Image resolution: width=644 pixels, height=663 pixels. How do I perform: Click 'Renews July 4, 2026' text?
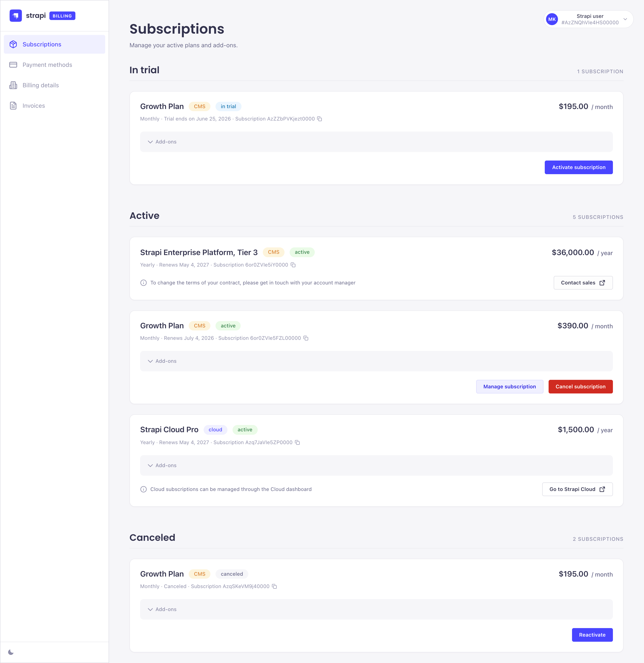(189, 338)
